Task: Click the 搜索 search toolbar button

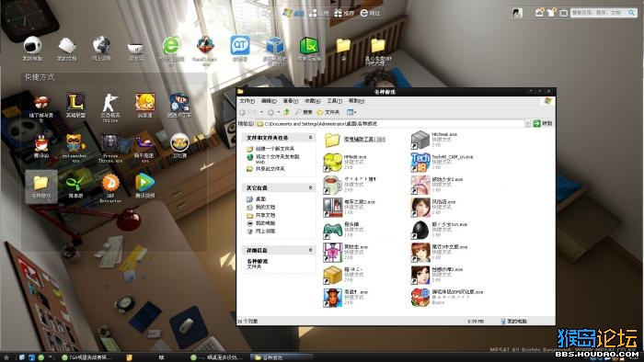Action: 304,112
